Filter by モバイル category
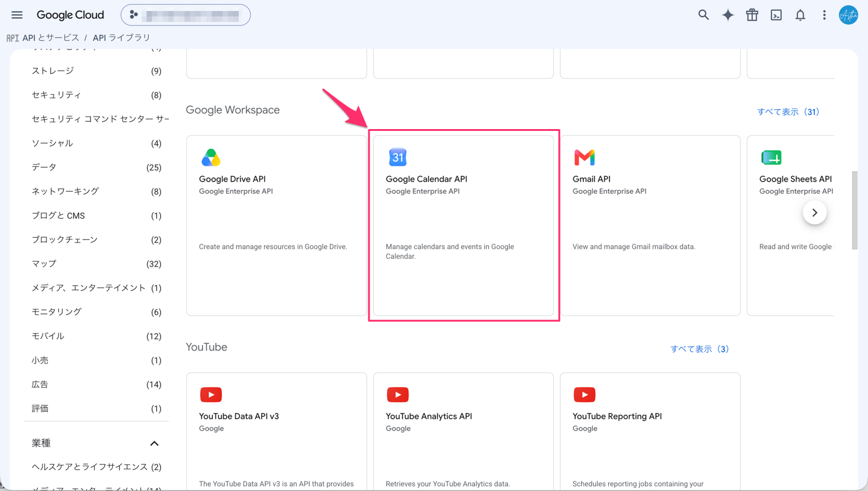Image resolution: width=868 pixels, height=491 pixels. [x=96, y=337]
